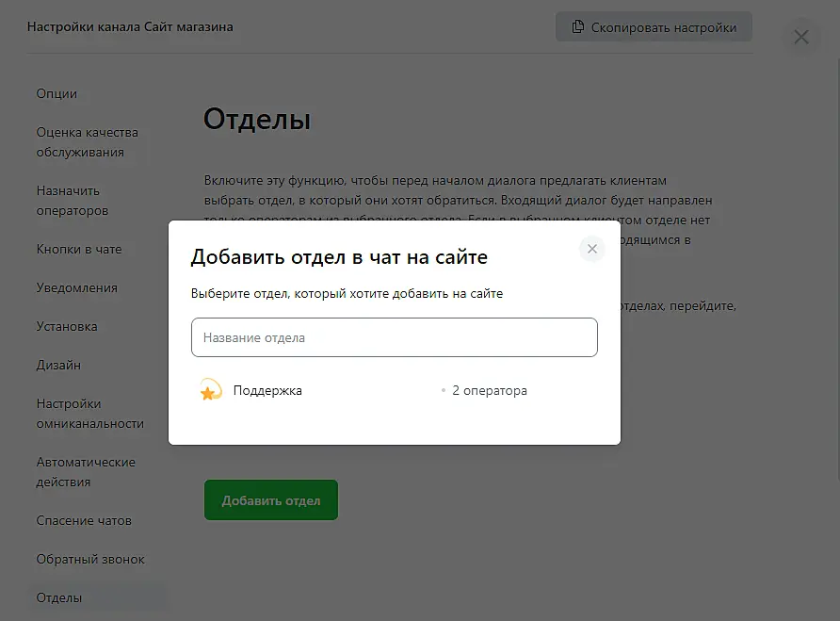Screen dimensions: 840x621
Task: Navigate to Установка
Action: (67, 326)
